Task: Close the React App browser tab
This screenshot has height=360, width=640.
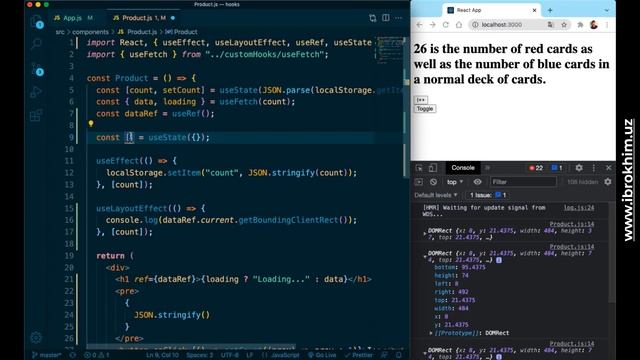Action: coord(534,10)
